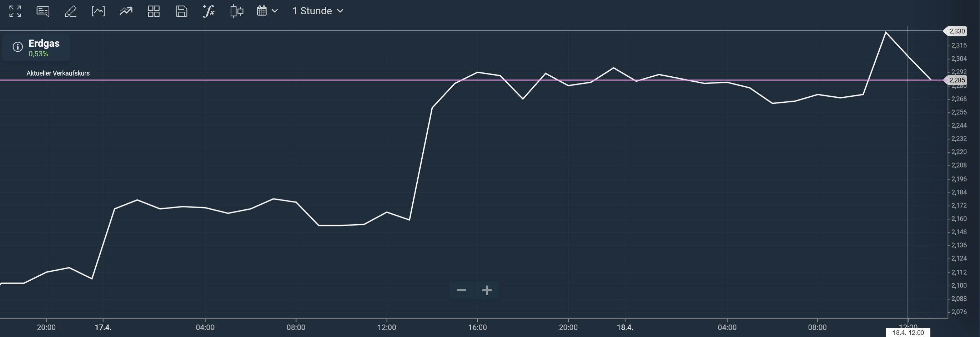Open the trend comparison arrows icon

click(x=126, y=11)
